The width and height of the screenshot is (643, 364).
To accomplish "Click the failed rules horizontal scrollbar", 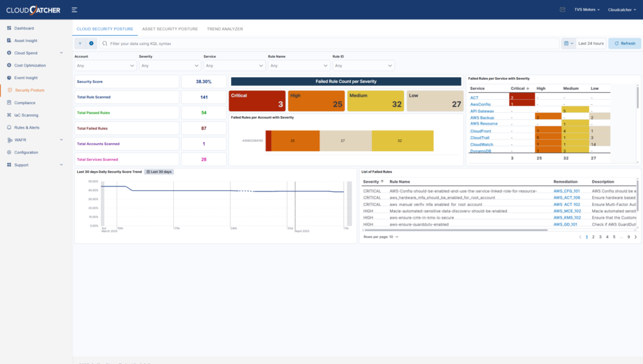I will coord(455,230).
